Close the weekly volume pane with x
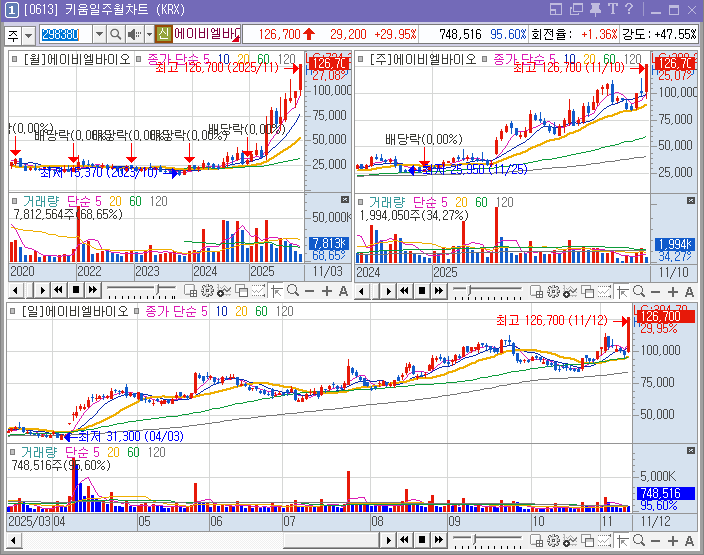Image resolution: width=704 pixels, height=555 pixels. coord(691,201)
